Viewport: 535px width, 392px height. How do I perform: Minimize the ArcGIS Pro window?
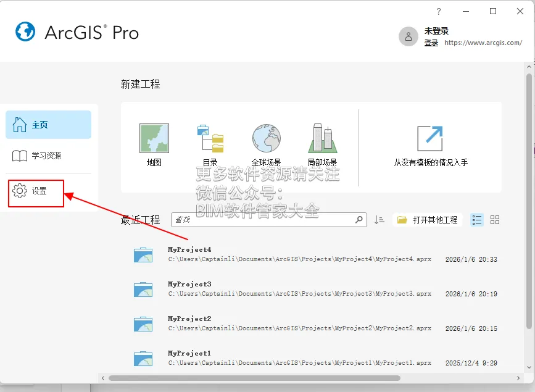click(x=466, y=11)
